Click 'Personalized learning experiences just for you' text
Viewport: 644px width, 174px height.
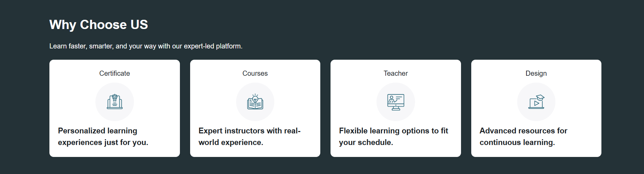[103, 136]
